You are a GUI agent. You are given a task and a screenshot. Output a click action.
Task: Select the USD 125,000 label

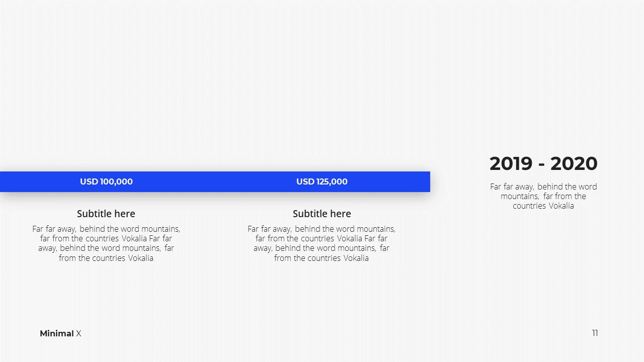coord(322,182)
